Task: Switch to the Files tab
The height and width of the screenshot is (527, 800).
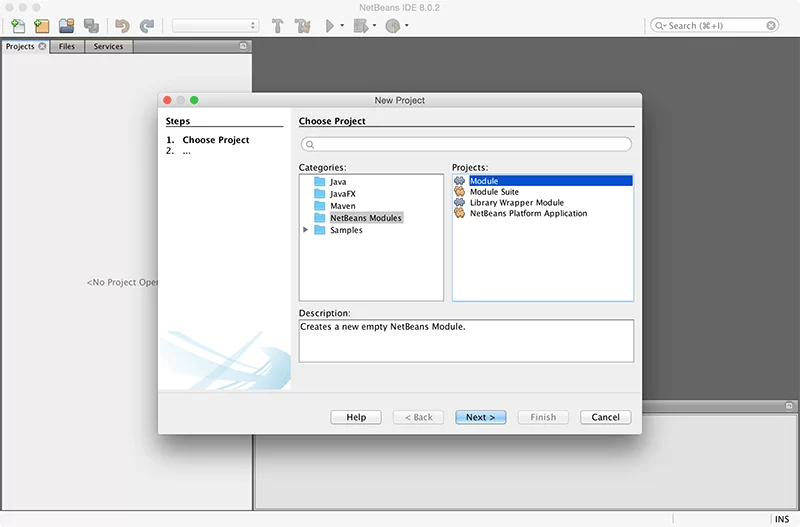Action: (x=67, y=46)
